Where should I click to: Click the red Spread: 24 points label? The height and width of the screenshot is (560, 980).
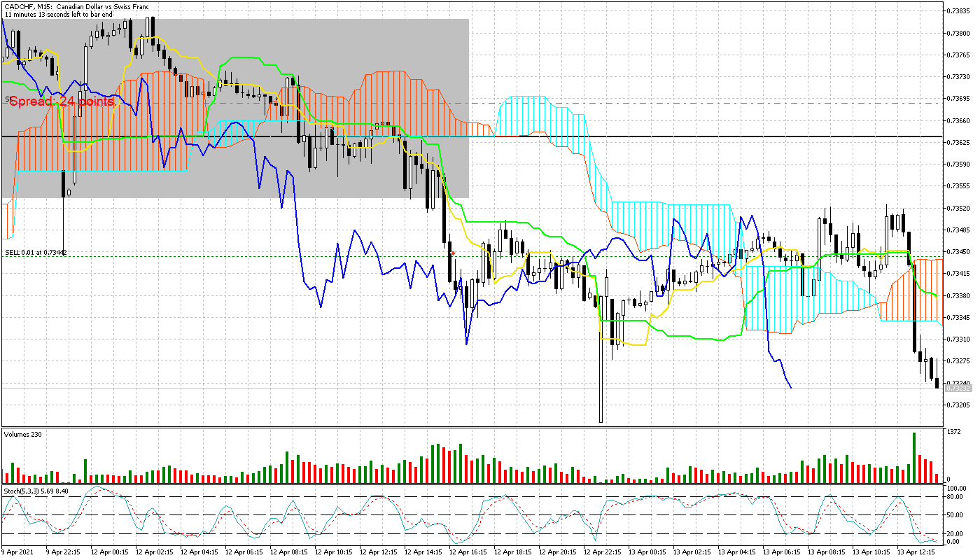(x=62, y=102)
